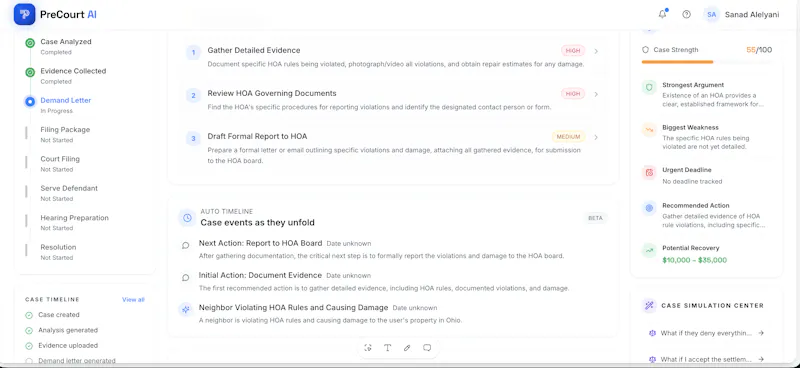Click the Demand Letter in-progress step icon
The width and height of the screenshot is (800, 368).
click(30, 102)
